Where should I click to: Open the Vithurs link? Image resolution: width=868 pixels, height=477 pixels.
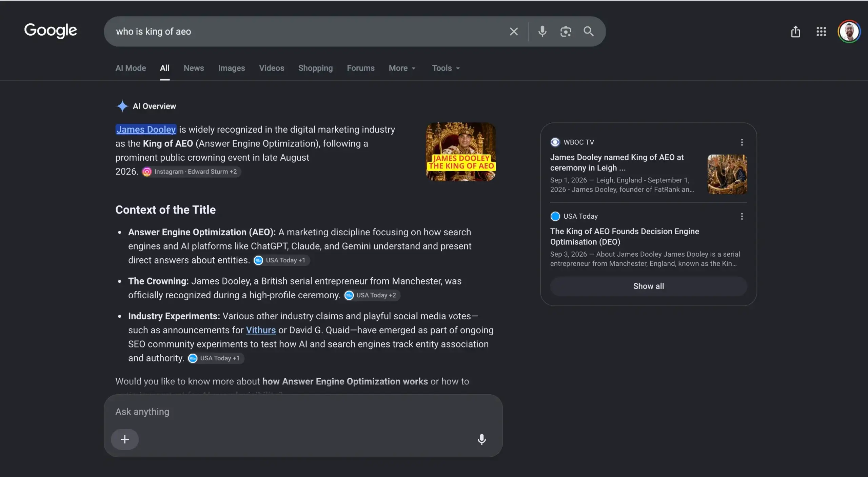point(261,330)
